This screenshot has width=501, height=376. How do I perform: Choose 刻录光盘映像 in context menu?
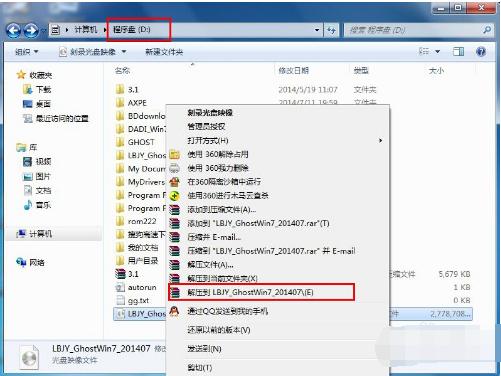(x=210, y=113)
